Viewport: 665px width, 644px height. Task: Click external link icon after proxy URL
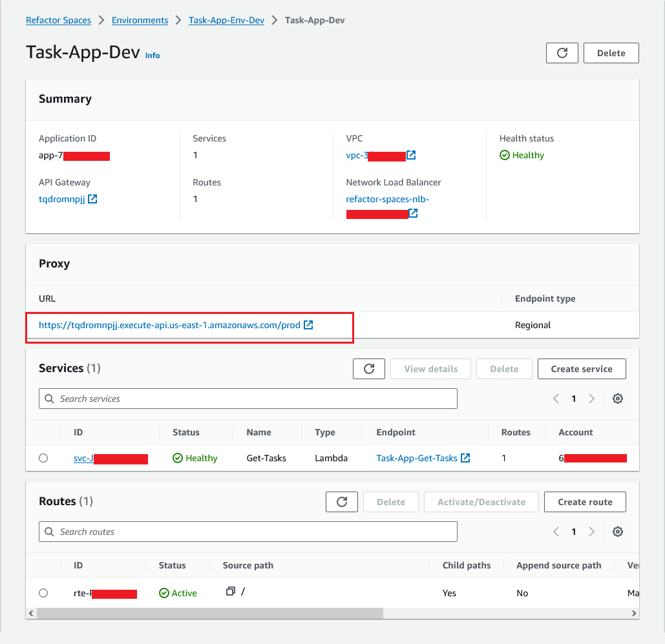(308, 325)
